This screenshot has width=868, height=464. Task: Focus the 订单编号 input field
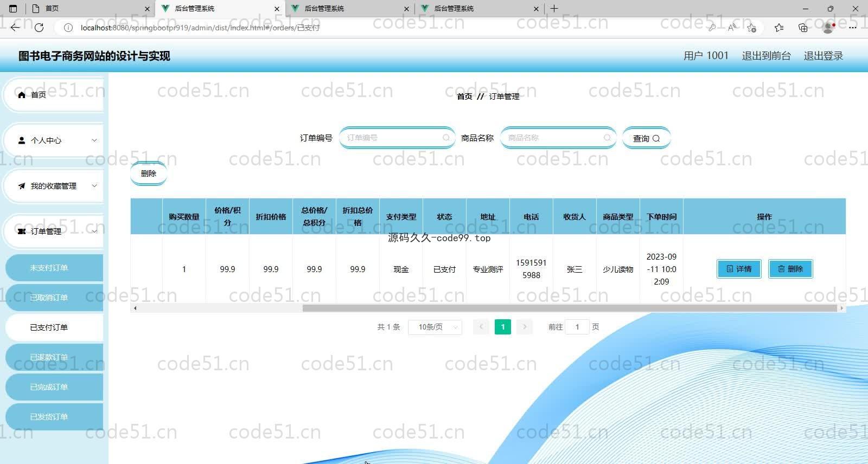pos(396,138)
